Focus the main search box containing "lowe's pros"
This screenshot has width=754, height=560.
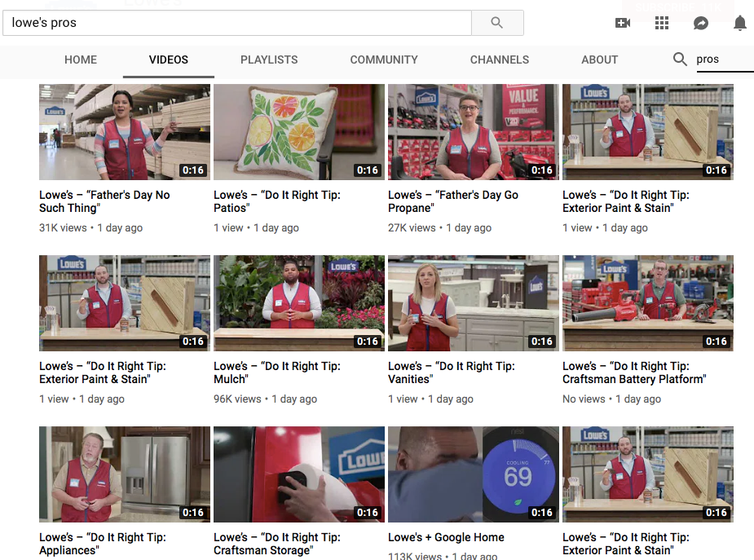(237, 23)
